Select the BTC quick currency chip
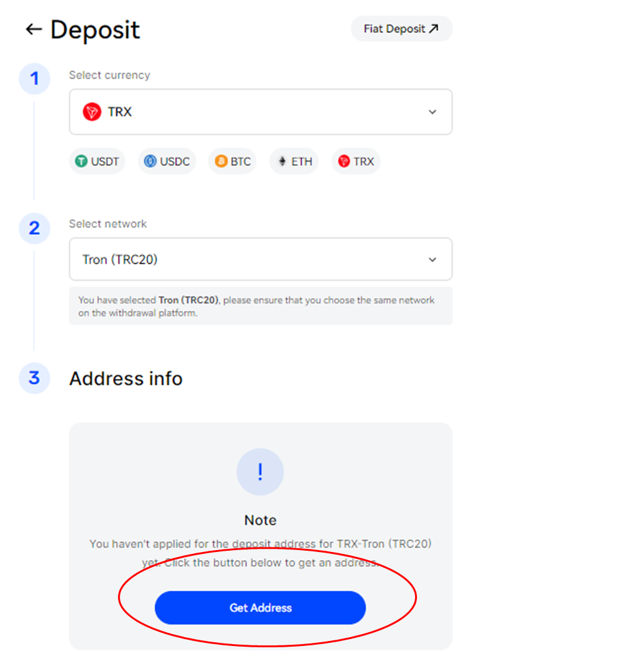 click(232, 161)
